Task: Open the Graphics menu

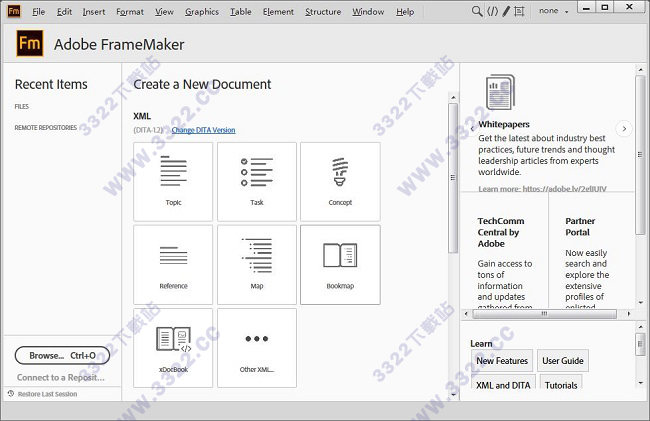Action: [202, 12]
